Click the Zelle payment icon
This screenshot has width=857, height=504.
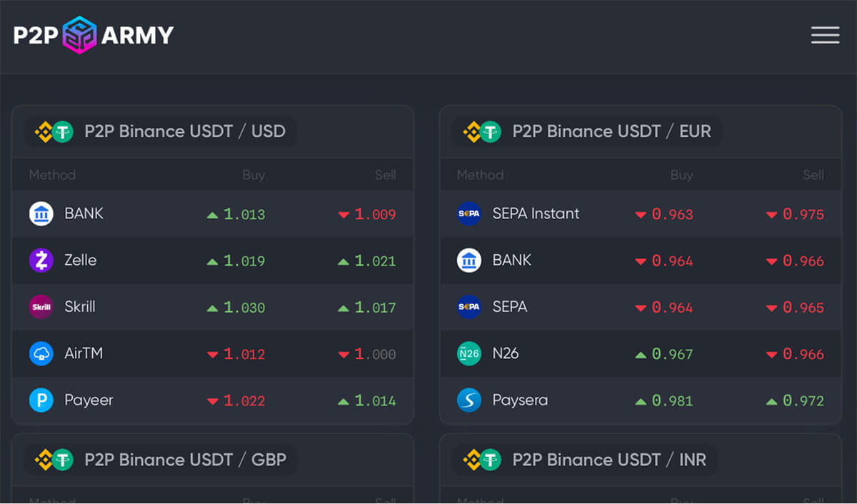click(x=41, y=261)
